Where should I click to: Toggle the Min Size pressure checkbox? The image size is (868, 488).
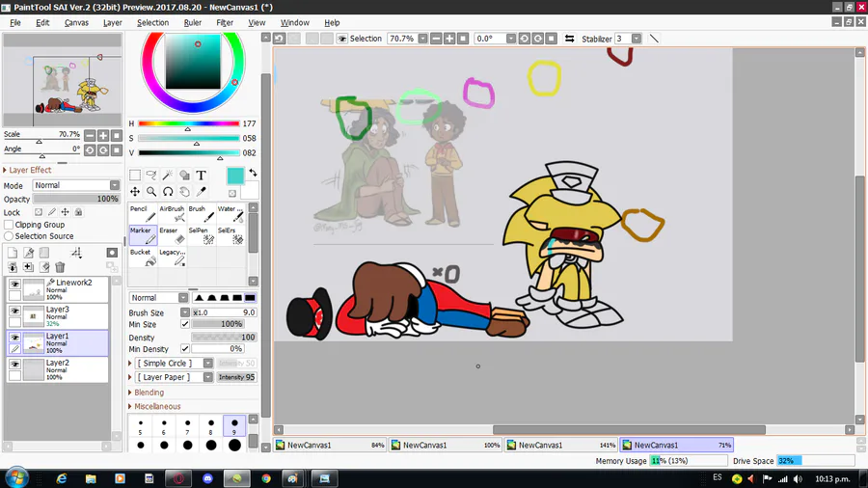[x=185, y=324]
